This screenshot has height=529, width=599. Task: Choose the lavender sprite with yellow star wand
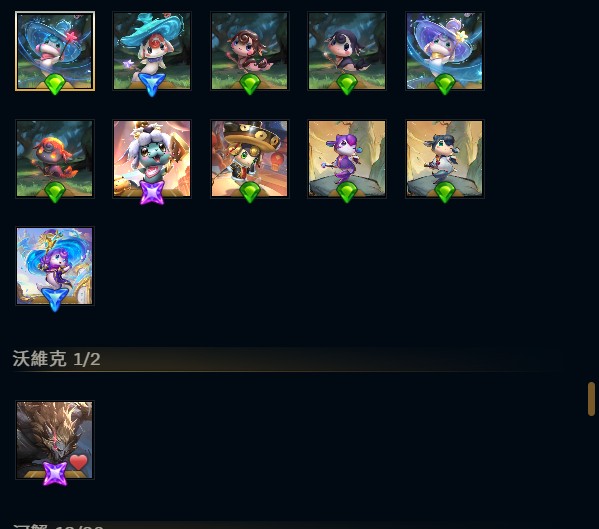click(x=445, y=51)
